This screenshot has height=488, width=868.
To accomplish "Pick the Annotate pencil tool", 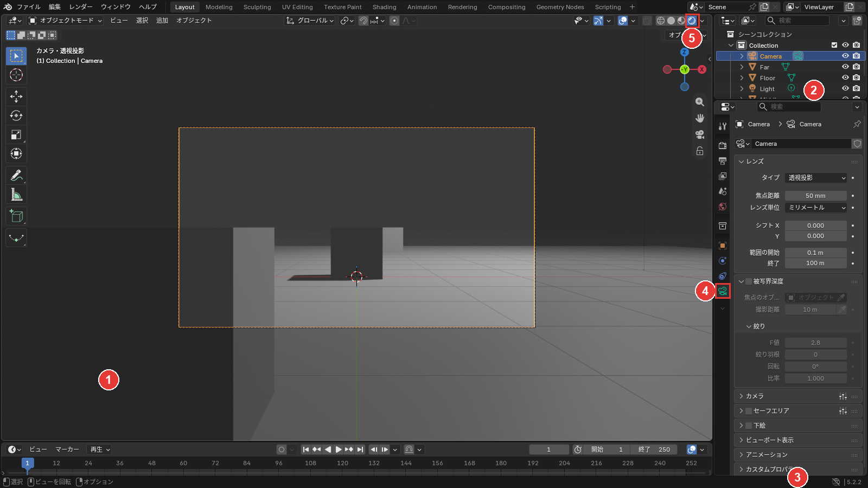I will coord(16,176).
